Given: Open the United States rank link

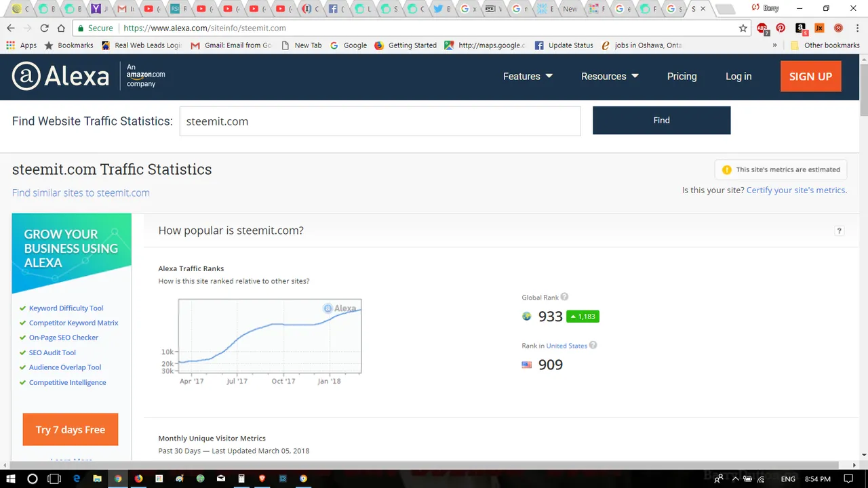Looking at the screenshot, I should tap(566, 346).
